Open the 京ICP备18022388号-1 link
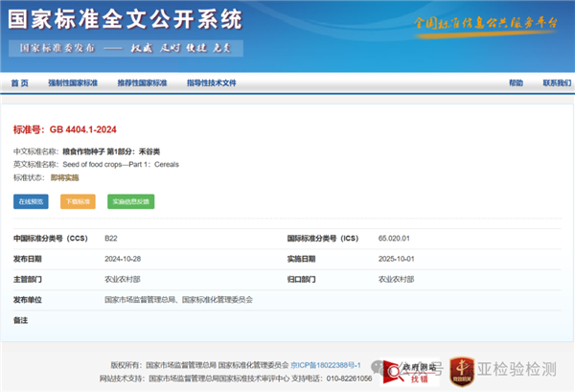Image resolution: width=575 pixels, height=392 pixels. (325, 365)
